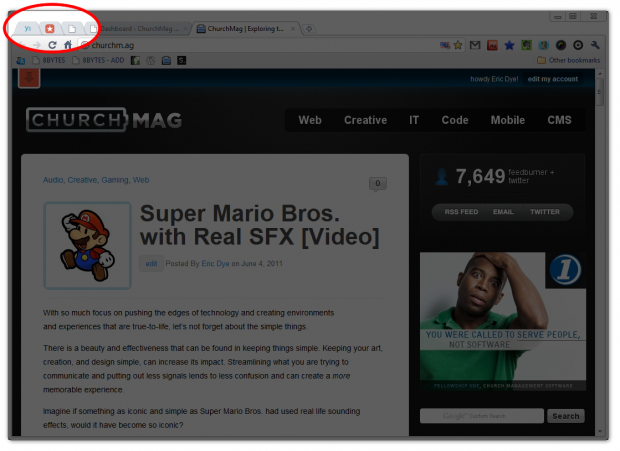The image size is (620, 451).
Task: Go to the Home page icon
Action: pos(68,45)
